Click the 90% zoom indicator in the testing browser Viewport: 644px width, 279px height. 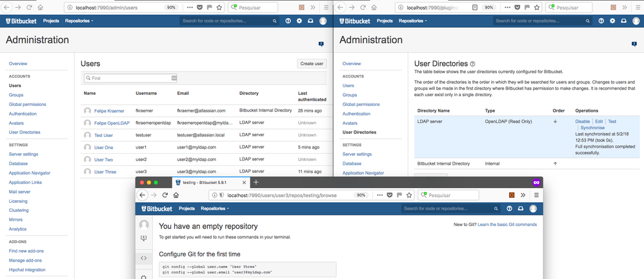(361, 195)
